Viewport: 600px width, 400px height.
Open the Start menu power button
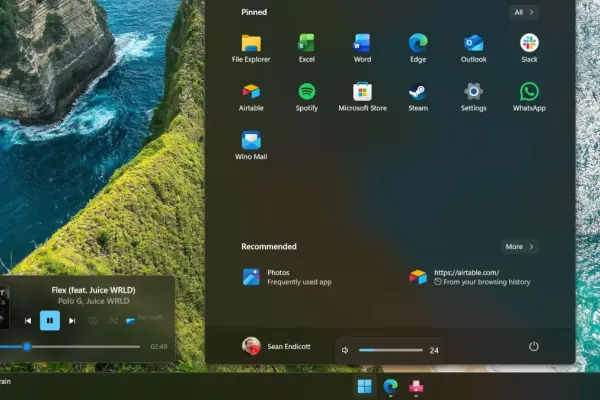[x=534, y=346]
